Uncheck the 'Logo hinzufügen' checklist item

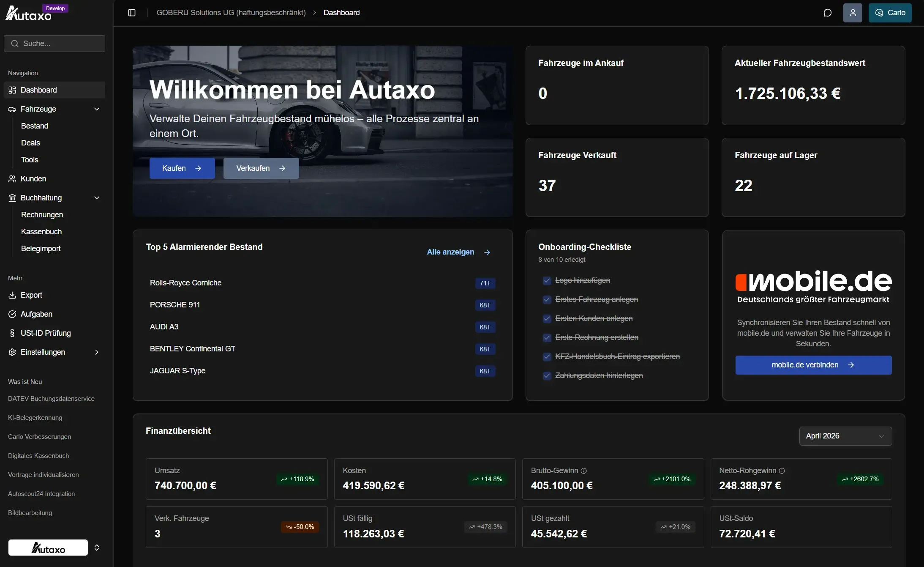pyautogui.click(x=547, y=280)
